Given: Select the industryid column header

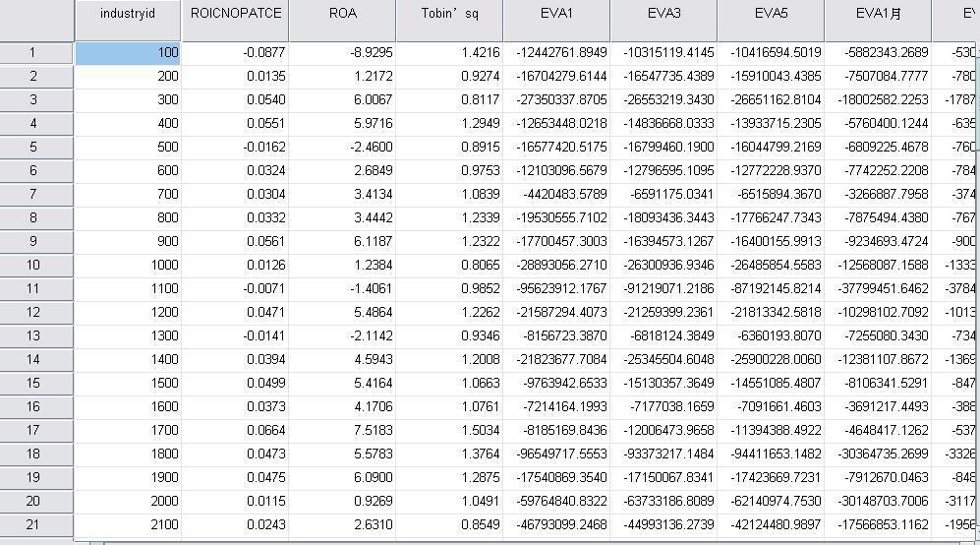Looking at the screenshot, I should (x=128, y=14).
